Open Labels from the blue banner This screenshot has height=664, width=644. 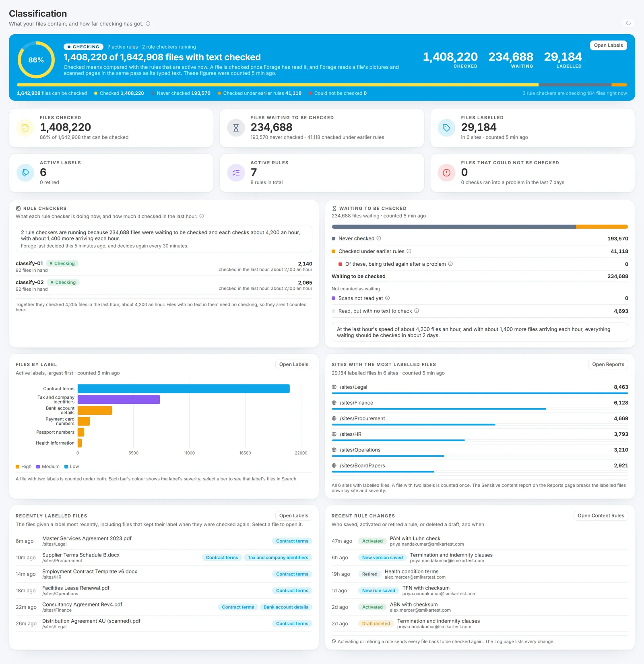pos(608,46)
